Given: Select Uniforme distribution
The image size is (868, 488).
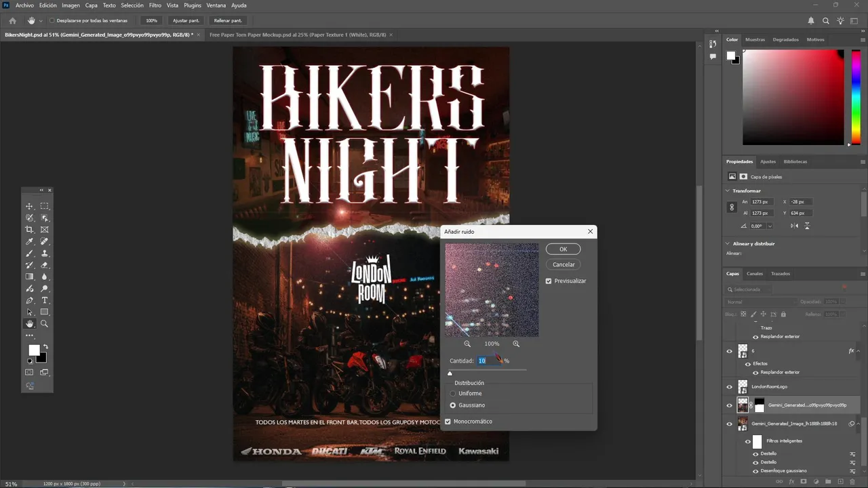Looking at the screenshot, I should [453, 394].
